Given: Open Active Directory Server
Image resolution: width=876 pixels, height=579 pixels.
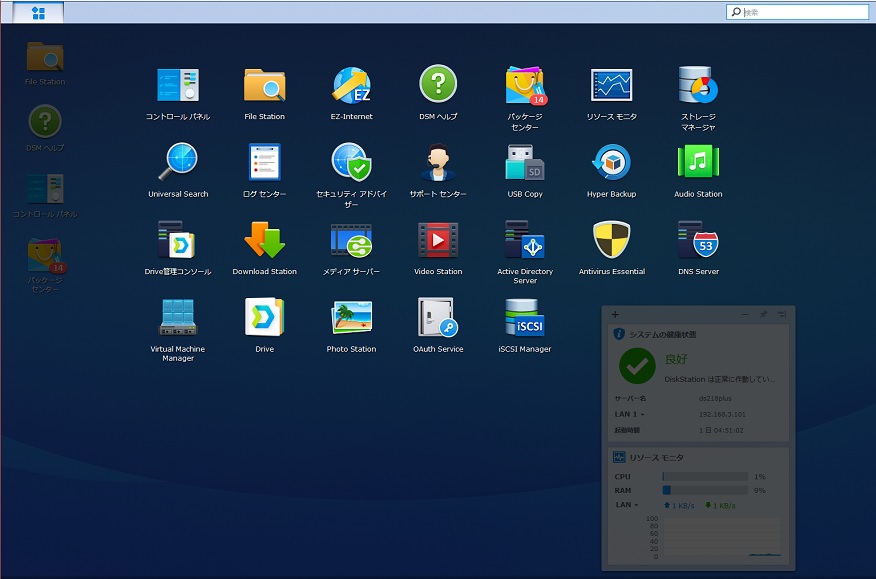Looking at the screenshot, I should tap(525, 239).
